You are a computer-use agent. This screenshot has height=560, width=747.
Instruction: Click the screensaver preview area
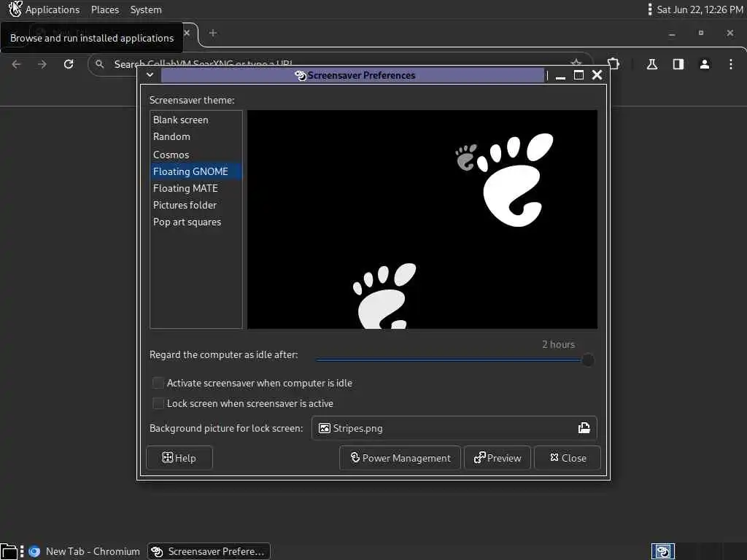pyautogui.click(x=422, y=219)
